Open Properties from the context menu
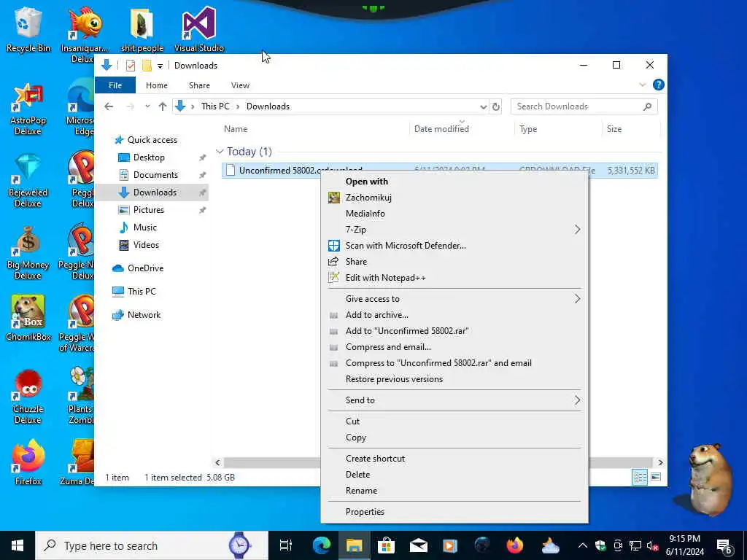This screenshot has width=747, height=560. pyautogui.click(x=454, y=511)
